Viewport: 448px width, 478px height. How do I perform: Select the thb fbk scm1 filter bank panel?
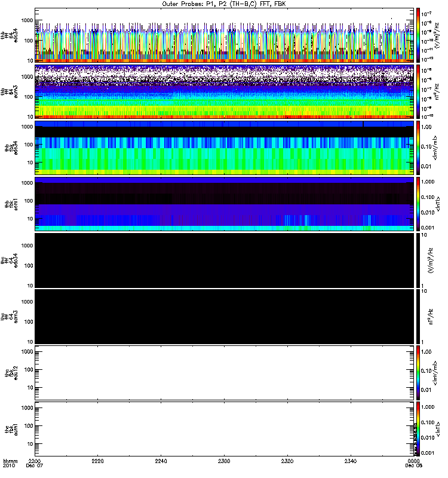coord(225,204)
